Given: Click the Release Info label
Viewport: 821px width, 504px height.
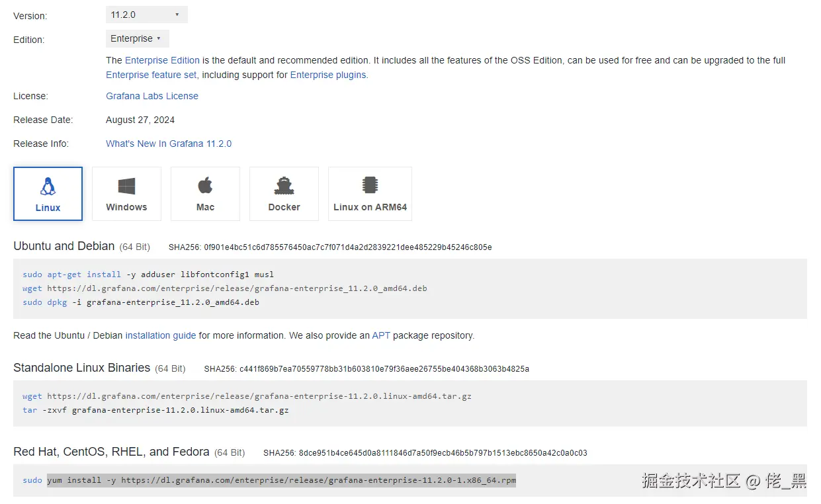Looking at the screenshot, I should pyautogui.click(x=41, y=144).
